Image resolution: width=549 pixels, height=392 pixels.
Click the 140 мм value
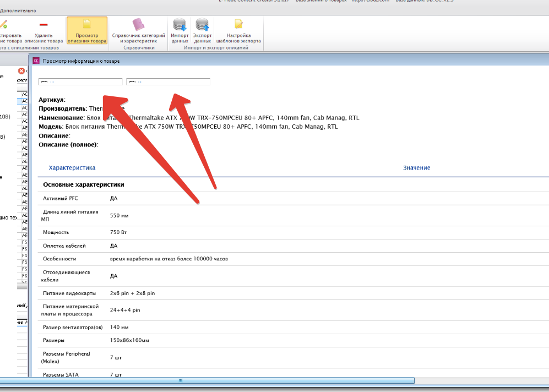[119, 327]
